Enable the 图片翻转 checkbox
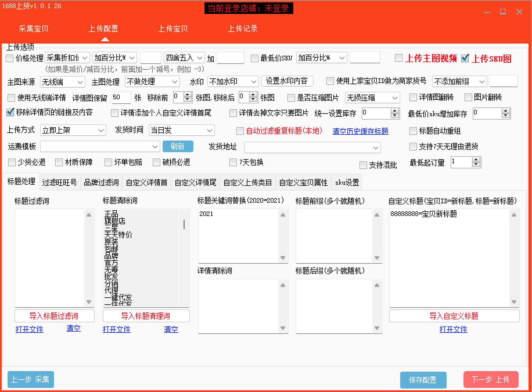Viewport: 532px width, 392px height. 468,97
